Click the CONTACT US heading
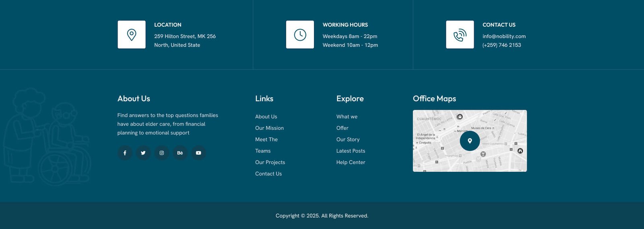The width and height of the screenshot is (644, 229). tap(499, 25)
